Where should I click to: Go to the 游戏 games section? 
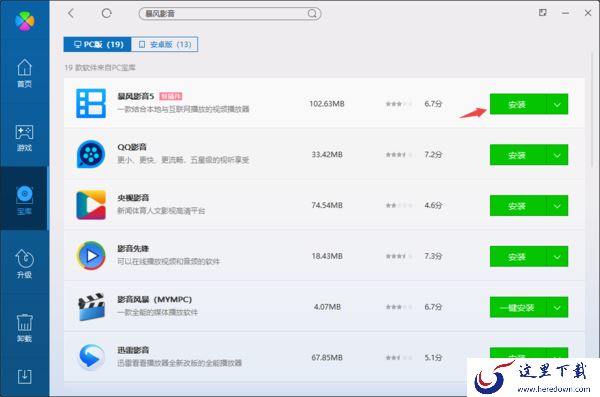24,137
